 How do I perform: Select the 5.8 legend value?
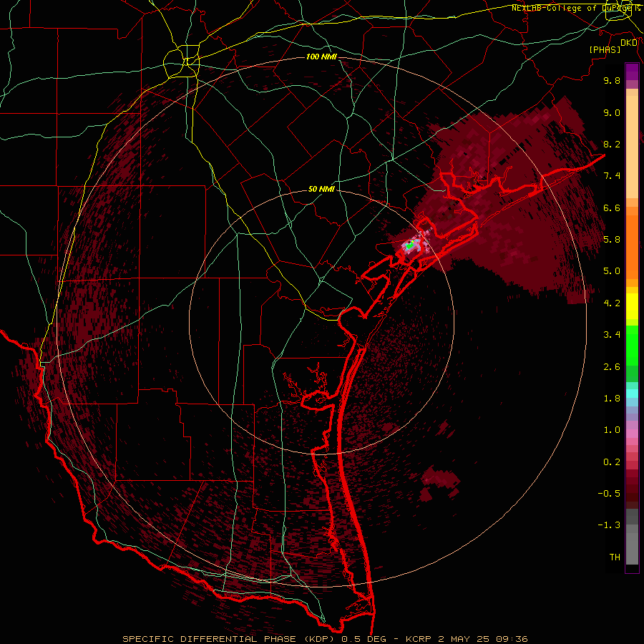pyautogui.click(x=612, y=240)
